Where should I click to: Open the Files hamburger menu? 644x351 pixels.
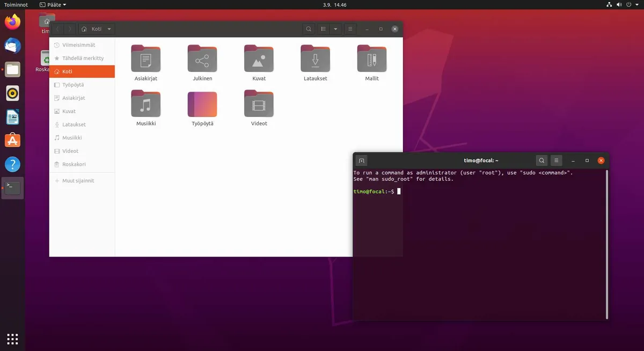tap(350, 28)
